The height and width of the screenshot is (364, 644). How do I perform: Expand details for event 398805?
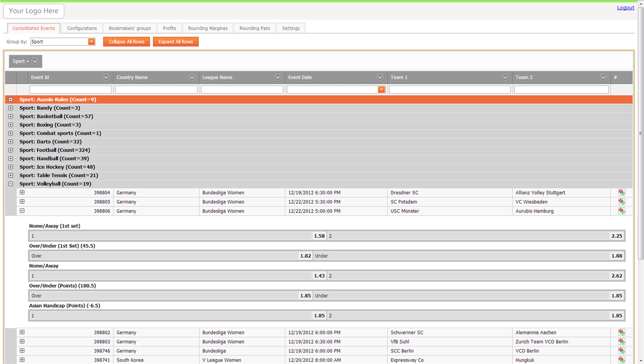22,201
